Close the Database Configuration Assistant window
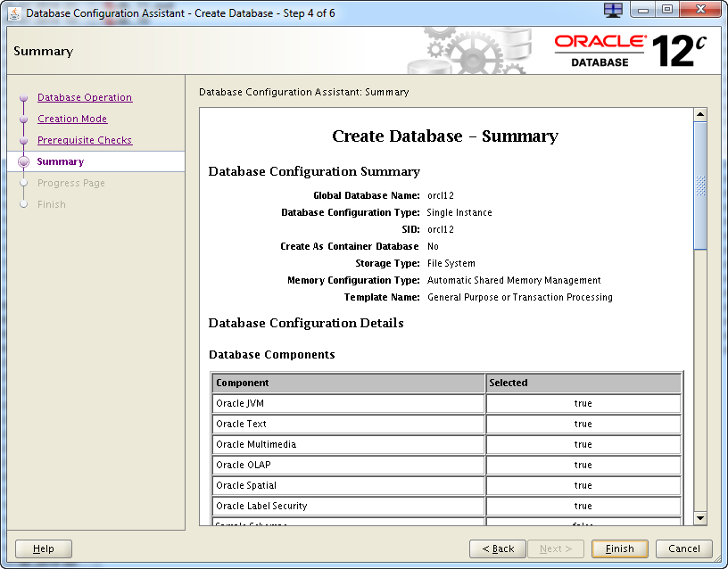This screenshot has height=569, width=728. 700,10
